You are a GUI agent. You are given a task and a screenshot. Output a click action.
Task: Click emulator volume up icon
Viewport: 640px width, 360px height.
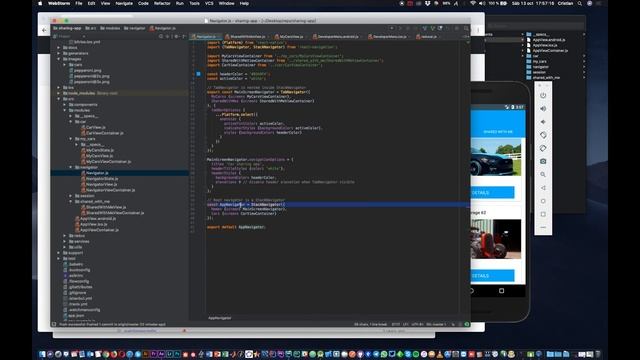(x=543, y=109)
